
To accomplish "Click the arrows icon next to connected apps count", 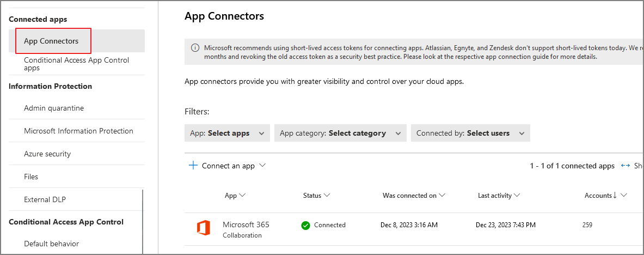I will tap(625, 166).
